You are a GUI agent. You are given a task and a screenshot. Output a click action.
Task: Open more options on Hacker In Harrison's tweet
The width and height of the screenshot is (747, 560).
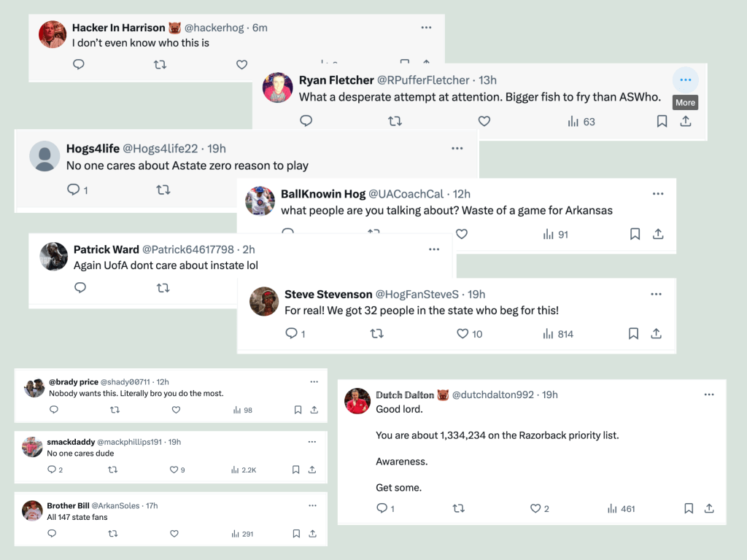click(x=427, y=28)
